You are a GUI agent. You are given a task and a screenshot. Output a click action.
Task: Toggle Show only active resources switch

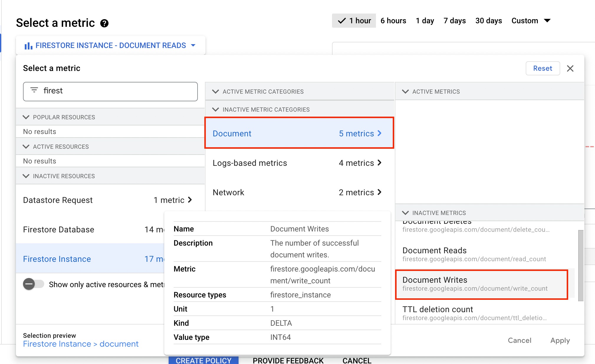33,284
